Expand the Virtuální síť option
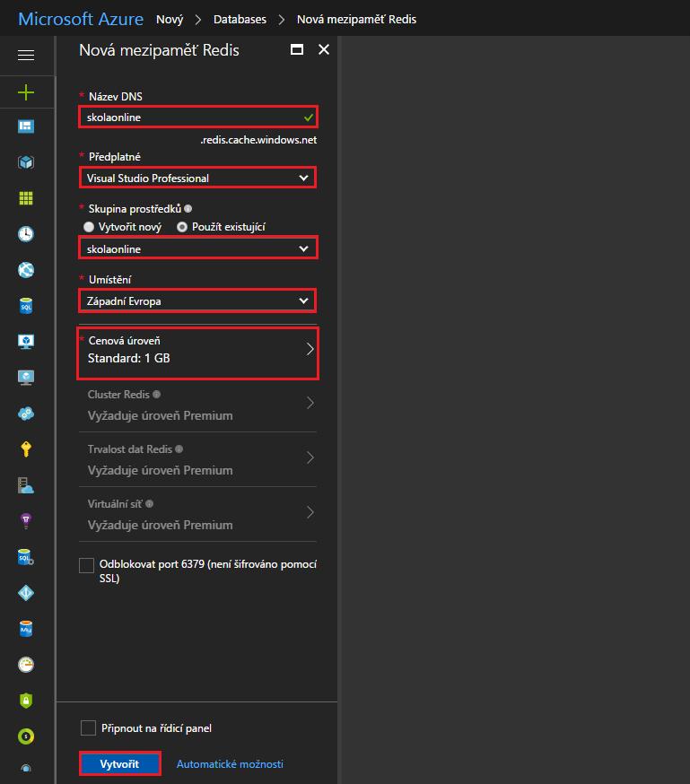690x784 pixels. 198,514
